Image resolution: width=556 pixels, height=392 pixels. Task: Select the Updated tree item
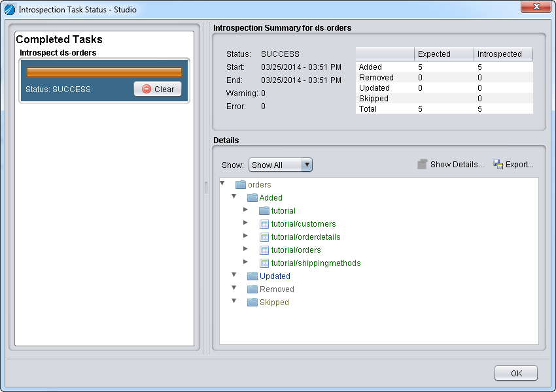(x=275, y=276)
